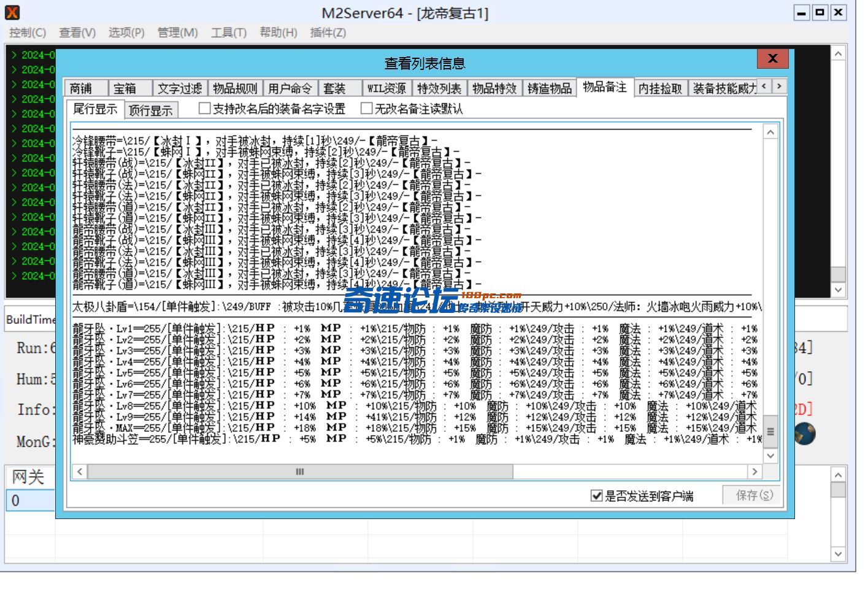
Task: Select the 顶行显示 sub-tab
Action: click(x=151, y=110)
